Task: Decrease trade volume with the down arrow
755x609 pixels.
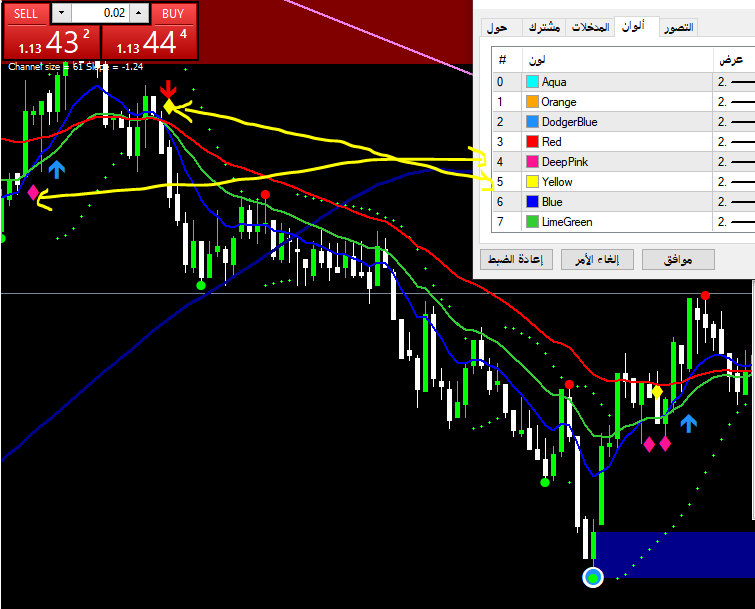Action: (61, 13)
